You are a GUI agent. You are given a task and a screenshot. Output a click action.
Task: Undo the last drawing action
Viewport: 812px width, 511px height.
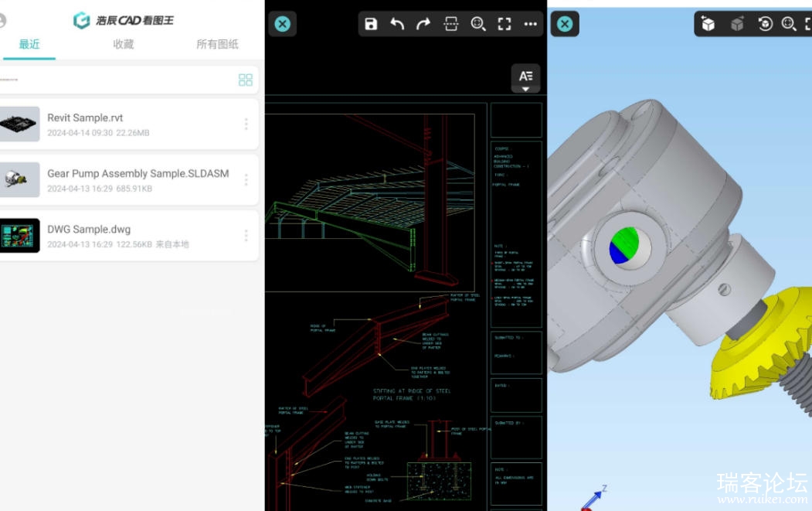pyautogui.click(x=397, y=24)
